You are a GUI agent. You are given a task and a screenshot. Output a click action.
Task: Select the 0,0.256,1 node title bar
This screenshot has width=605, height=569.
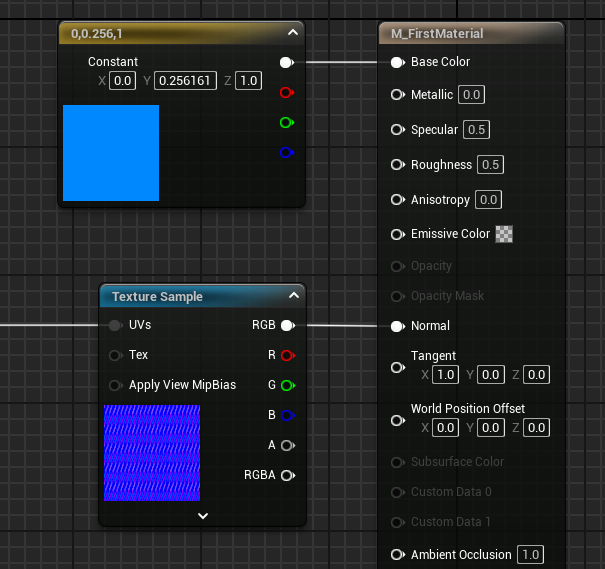(181, 34)
